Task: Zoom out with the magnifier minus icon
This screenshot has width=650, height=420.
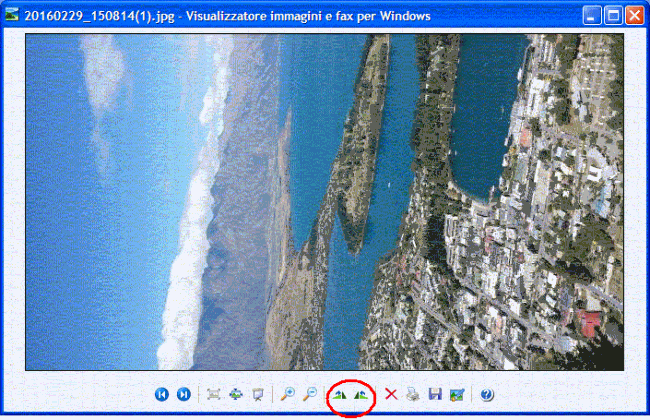Action: click(x=310, y=395)
